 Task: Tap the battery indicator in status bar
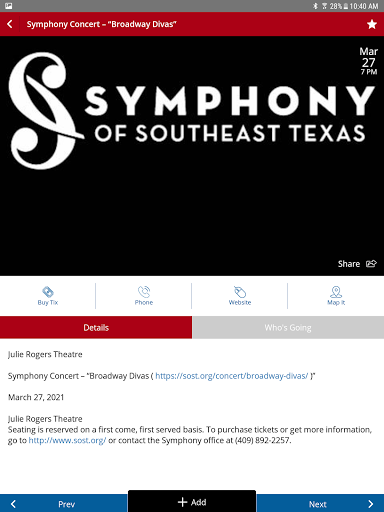click(x=346, y=6)
